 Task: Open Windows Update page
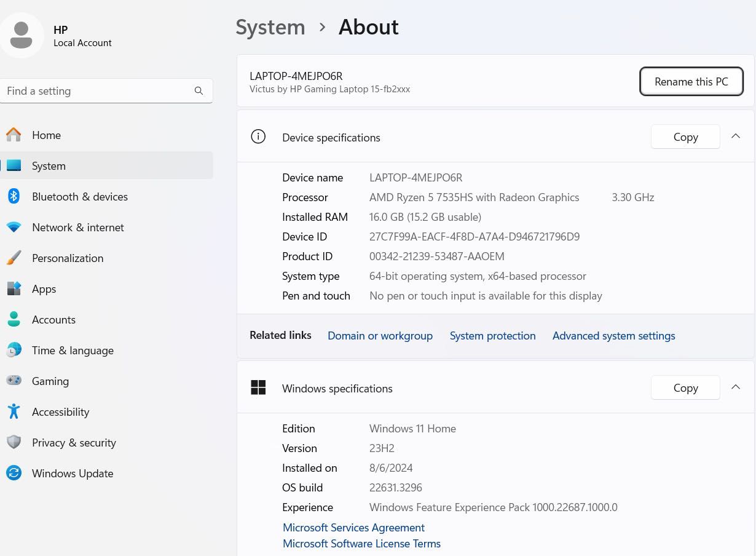(106, 473)
